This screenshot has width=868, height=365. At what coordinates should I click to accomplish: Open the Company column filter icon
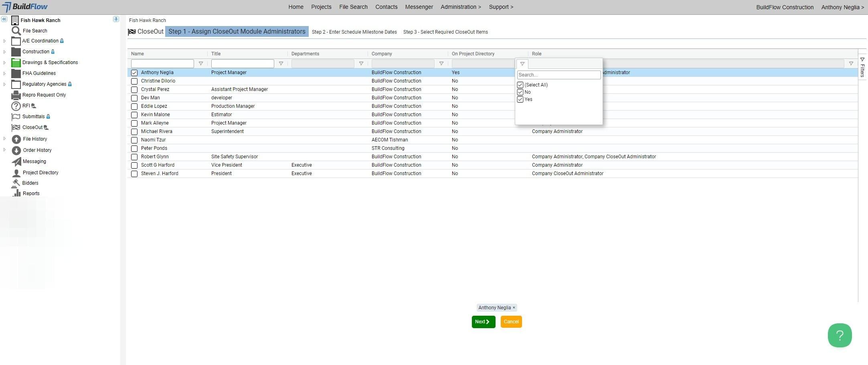pos(441,64)
